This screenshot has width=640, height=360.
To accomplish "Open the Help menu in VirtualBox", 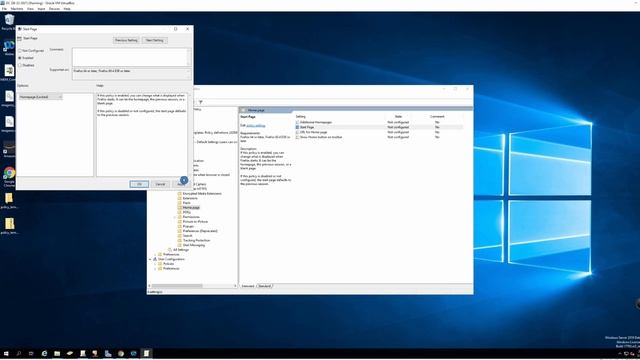I will point(67,9).
